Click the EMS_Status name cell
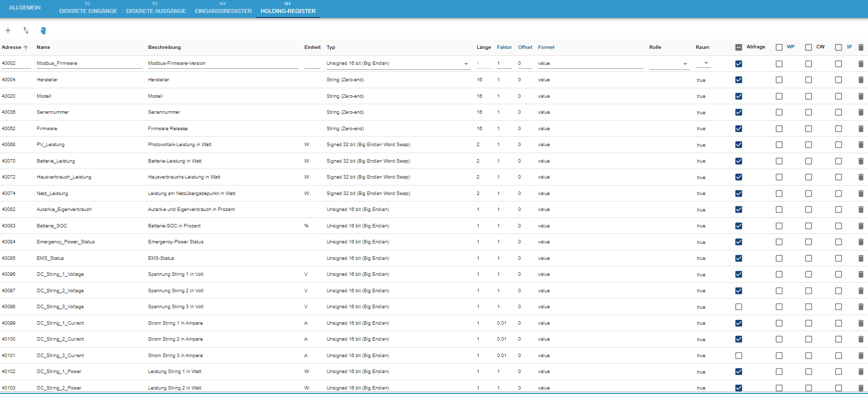Viewport: 868px width, 394px height. pos(50,258)
